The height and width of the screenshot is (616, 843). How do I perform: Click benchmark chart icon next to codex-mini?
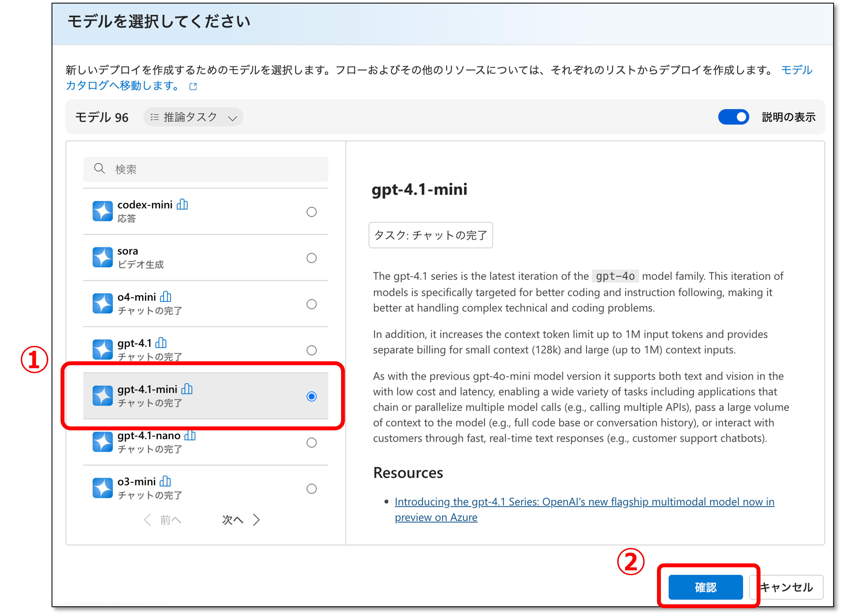182,204
